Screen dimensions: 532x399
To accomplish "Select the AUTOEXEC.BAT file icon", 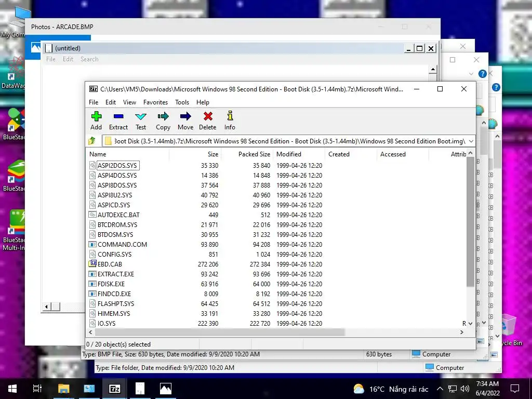I will coord(92,215).
